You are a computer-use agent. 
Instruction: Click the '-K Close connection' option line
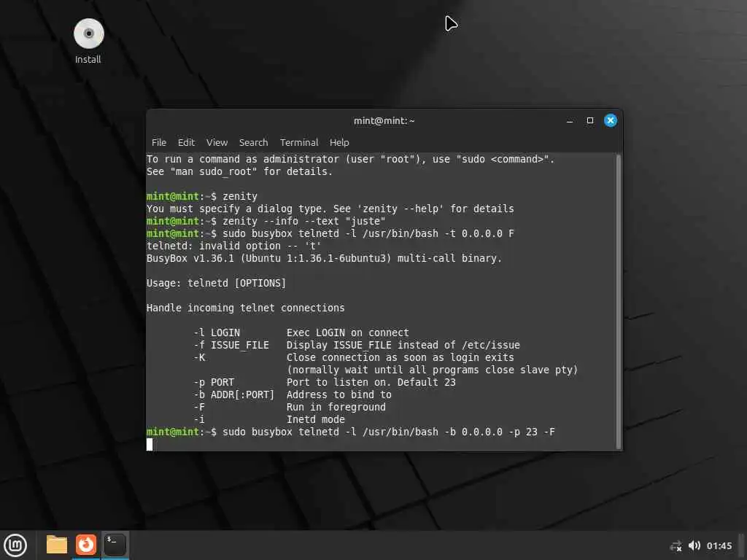tap(354, 357)
